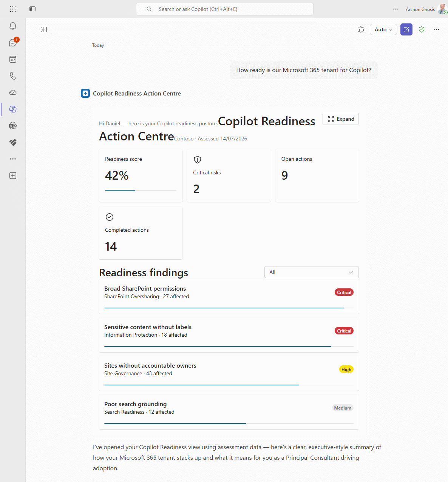Click Poor search grounding progress bar
448x482 pixels.
[229, 423]
